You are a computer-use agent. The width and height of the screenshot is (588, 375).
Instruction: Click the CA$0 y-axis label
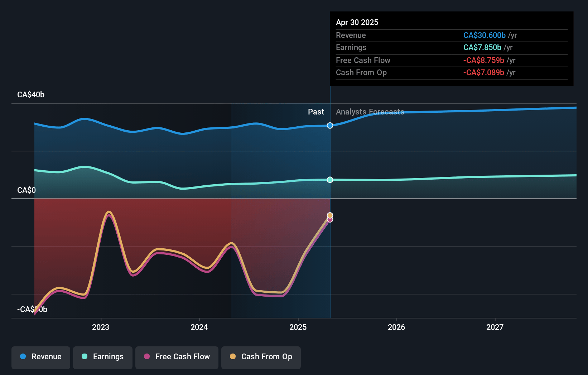point(26,190)
